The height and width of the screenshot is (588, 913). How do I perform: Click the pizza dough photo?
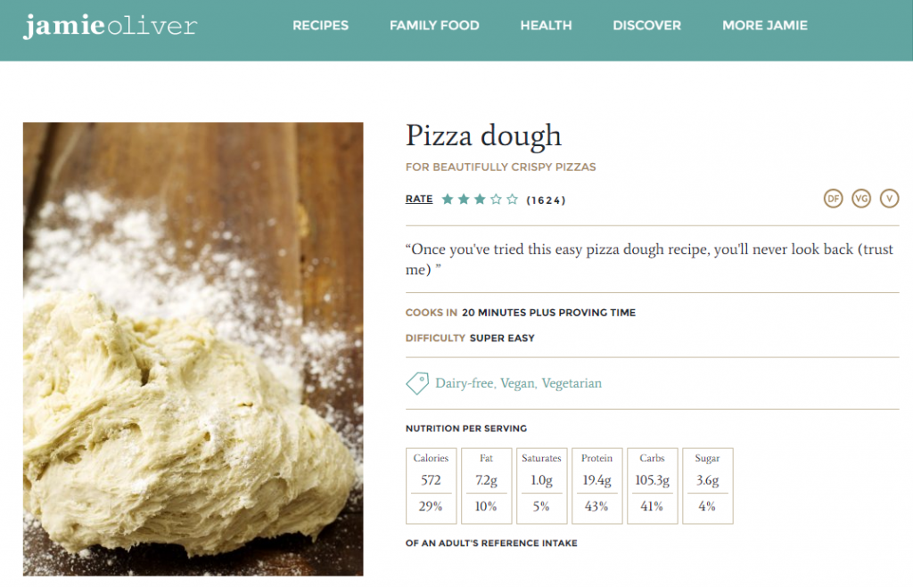tap(193, 349)
